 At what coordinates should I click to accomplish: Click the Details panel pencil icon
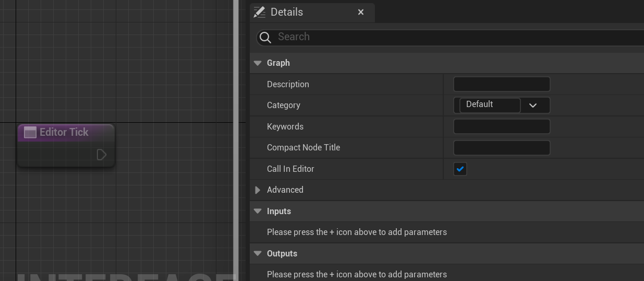click(x=259, y=12)
